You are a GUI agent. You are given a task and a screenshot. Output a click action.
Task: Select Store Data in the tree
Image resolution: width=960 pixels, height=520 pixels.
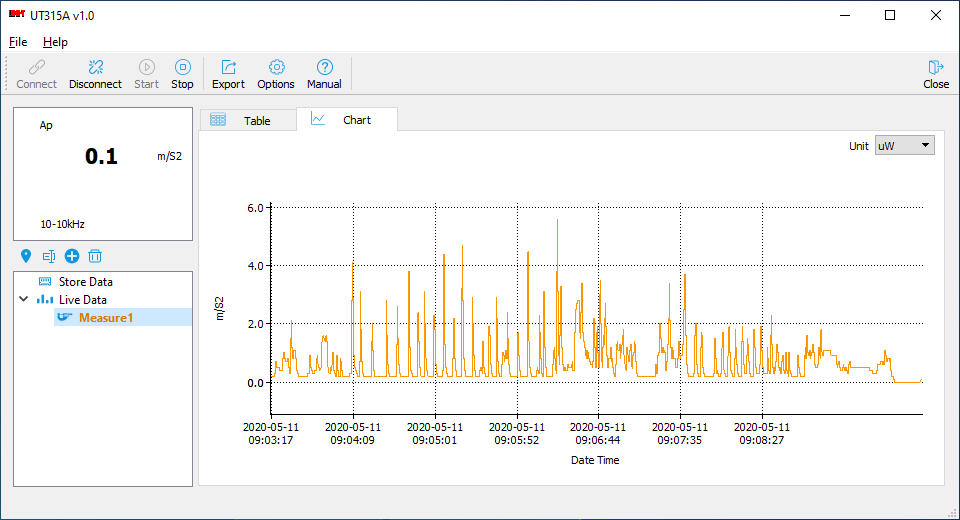[85, 282]
